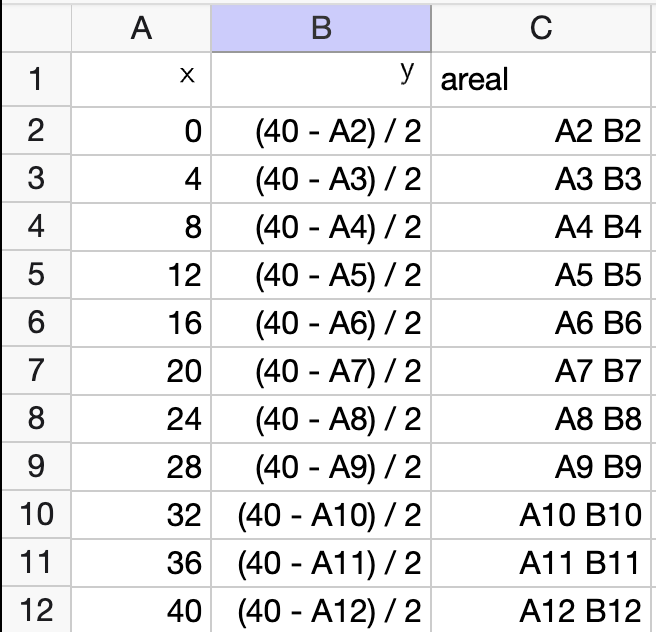The image size is (656, 632).
Task: Click cell with value 0
Action: point(141,131)
